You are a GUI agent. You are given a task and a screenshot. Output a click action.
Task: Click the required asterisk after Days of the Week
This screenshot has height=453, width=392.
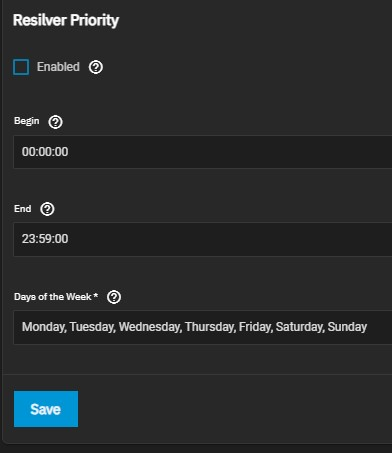coord(96,295)
